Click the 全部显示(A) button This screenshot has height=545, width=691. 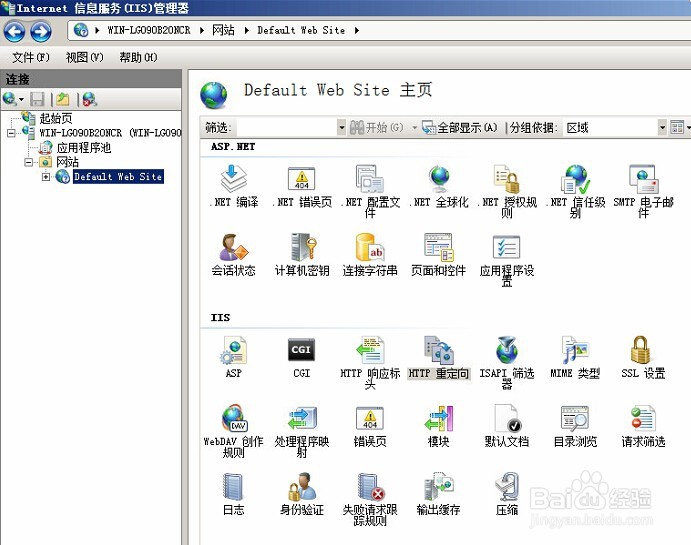coord(460,128)
